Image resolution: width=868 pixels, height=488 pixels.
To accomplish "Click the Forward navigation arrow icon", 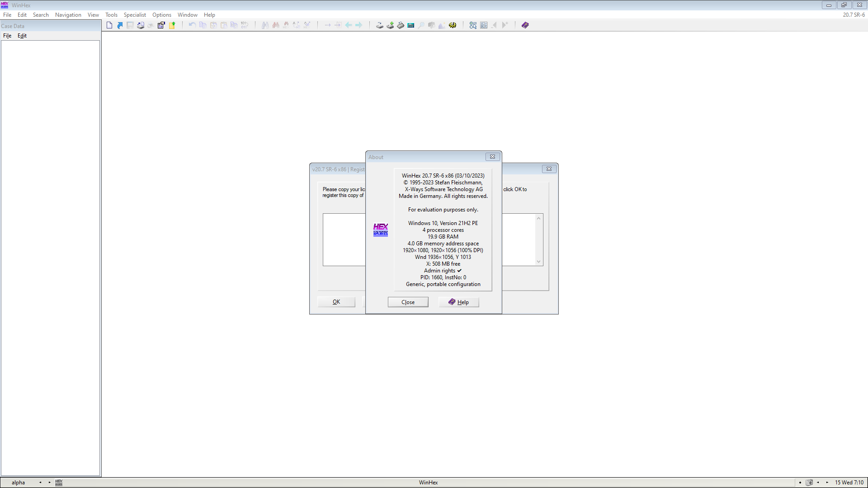I will pos(359,25).
